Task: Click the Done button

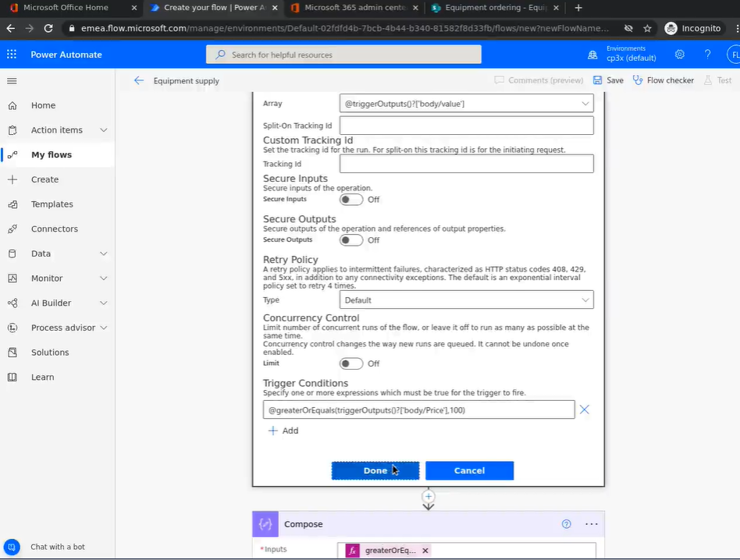Action: click(x=375, y=470)
